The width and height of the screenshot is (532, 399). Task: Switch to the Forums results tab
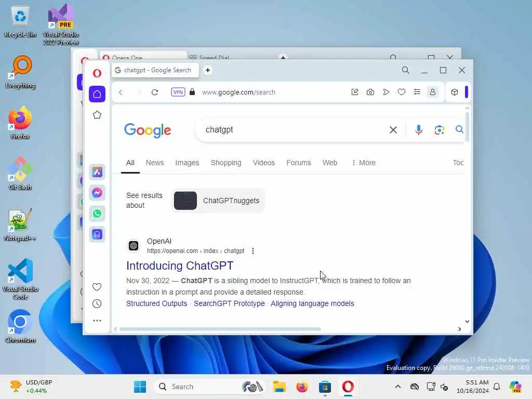click(299, 163)
